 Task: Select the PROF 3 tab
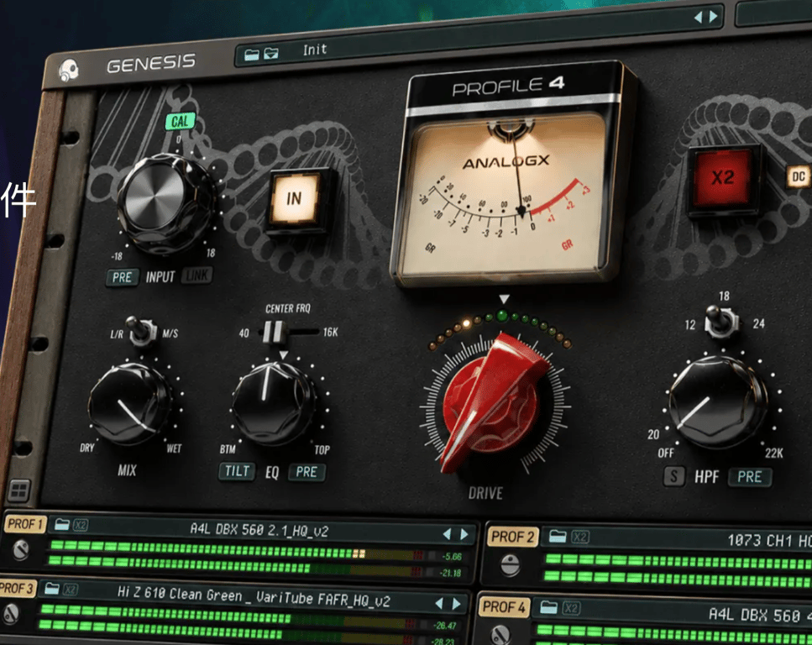point(17,589)
